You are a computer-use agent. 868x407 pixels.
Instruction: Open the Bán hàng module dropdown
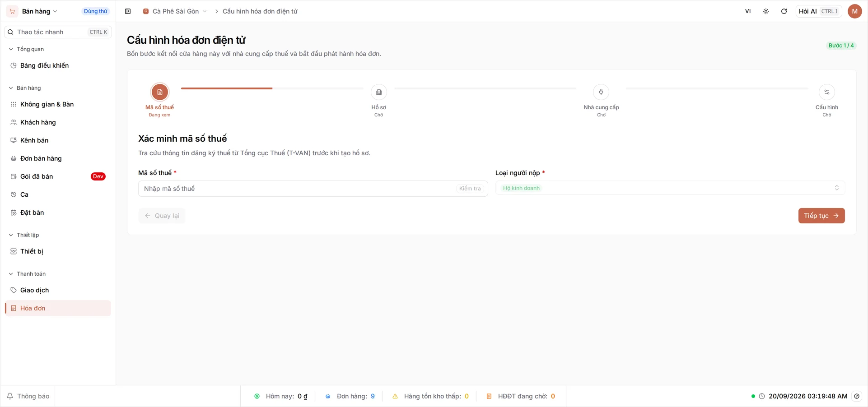coord(40,11)
